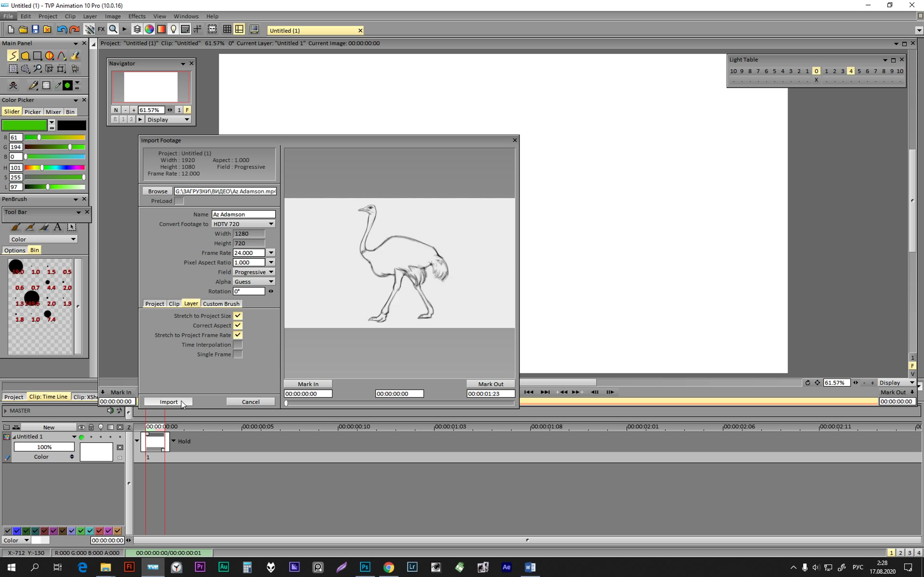The height and width of the screenshot is (577, 924).
Task: Switch to the Custom Brush tab
Action: pyautogui.click(x=222, y=303)
